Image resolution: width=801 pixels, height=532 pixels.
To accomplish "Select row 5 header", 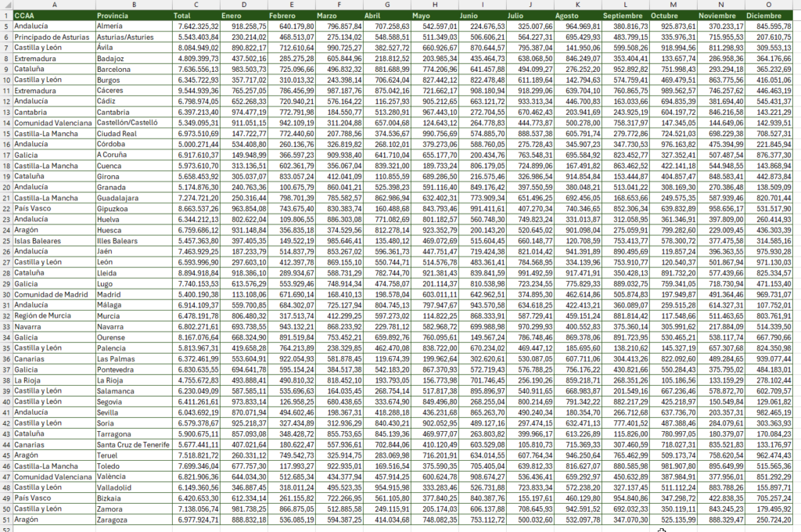I will click(6, 26).
